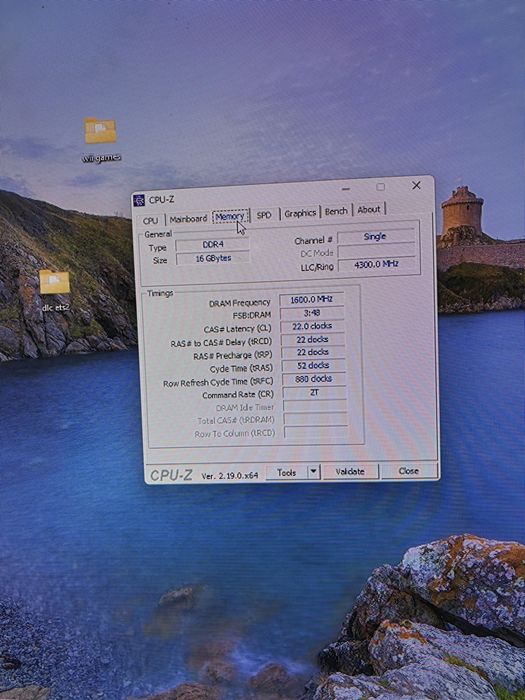Screen dimensions: 525x700
Task: Click the Validate button
Action: click(x=350, y=471)
